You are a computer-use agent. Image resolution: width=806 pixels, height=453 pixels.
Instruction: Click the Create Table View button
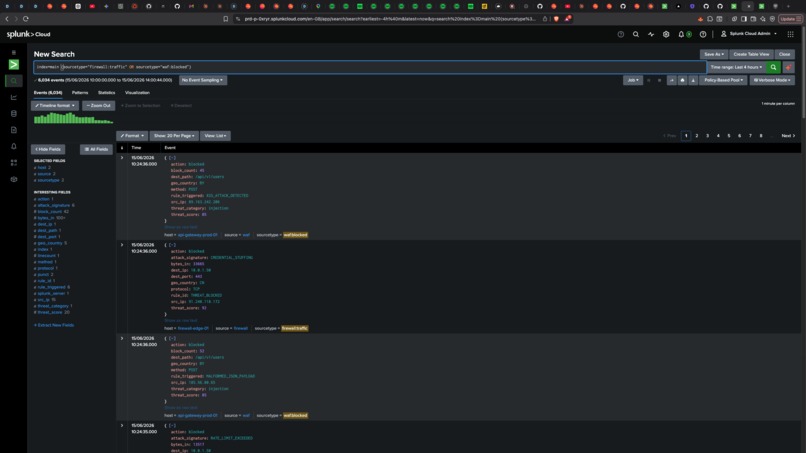(751, 54)
